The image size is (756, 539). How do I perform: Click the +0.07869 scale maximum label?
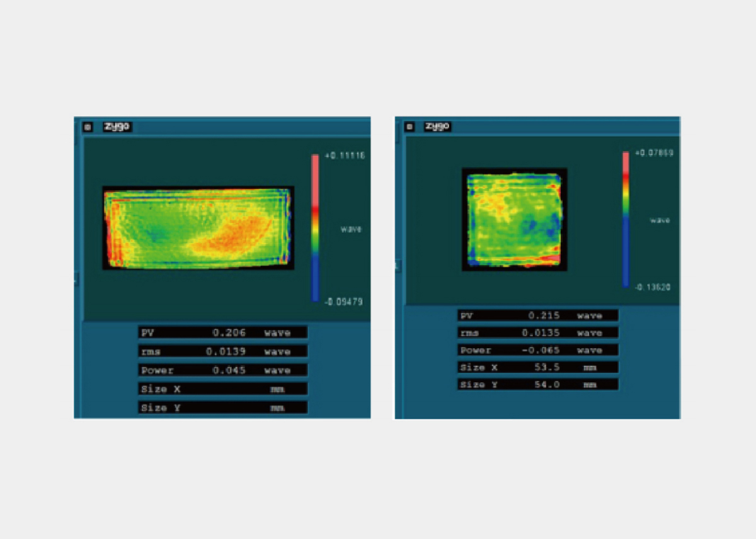click(654, 153)
